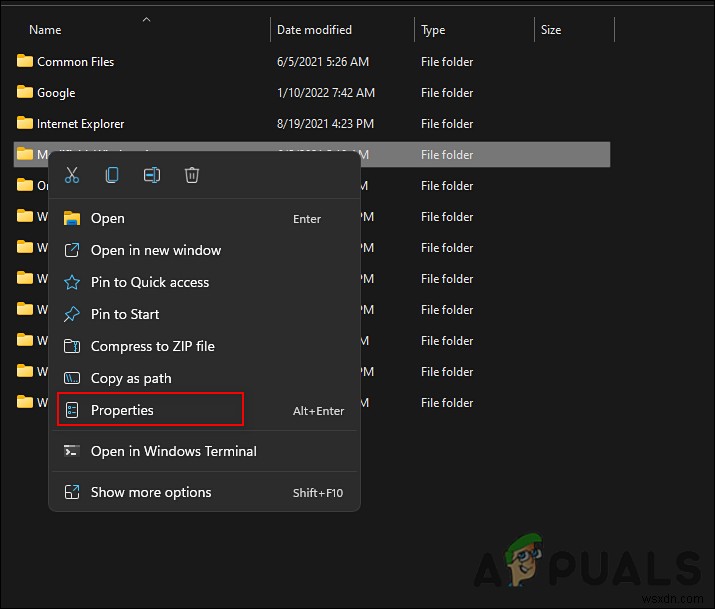
Task: Choose Open from the context menu
Action: (x=204, y=218)
